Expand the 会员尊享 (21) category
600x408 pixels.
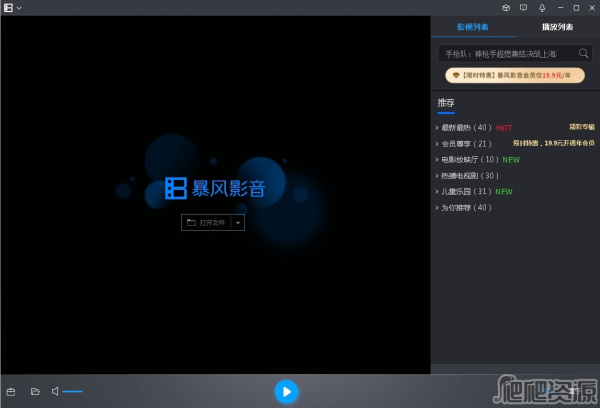(463, 144)
